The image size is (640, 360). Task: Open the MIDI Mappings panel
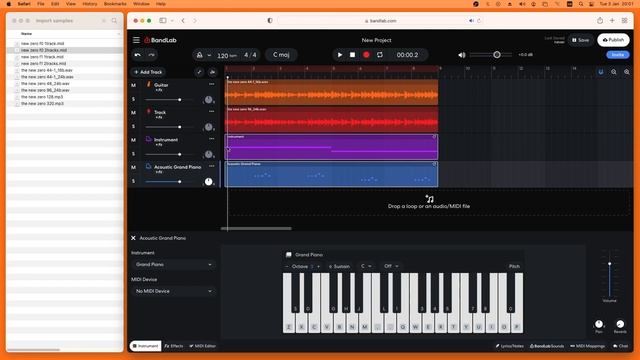coord(588,346)
